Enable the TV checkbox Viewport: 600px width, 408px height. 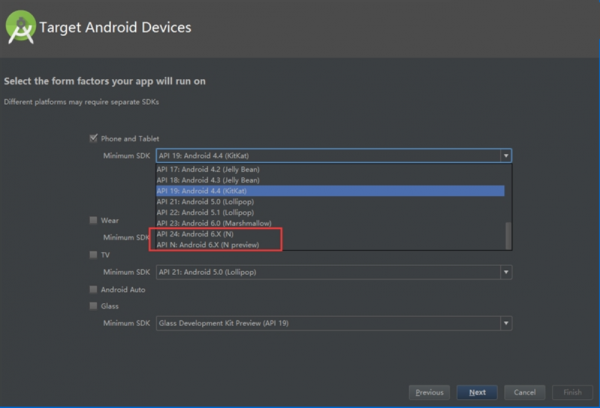click(x=93, y=255)
